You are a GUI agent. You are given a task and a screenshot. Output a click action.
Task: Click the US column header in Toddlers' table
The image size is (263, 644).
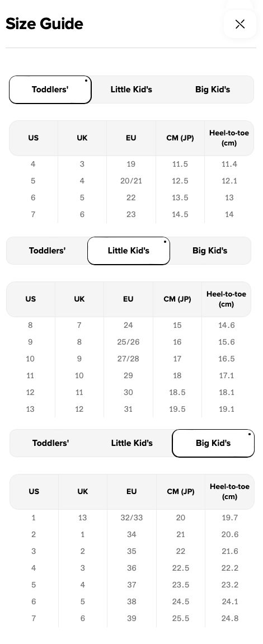(x=33, y=138)
